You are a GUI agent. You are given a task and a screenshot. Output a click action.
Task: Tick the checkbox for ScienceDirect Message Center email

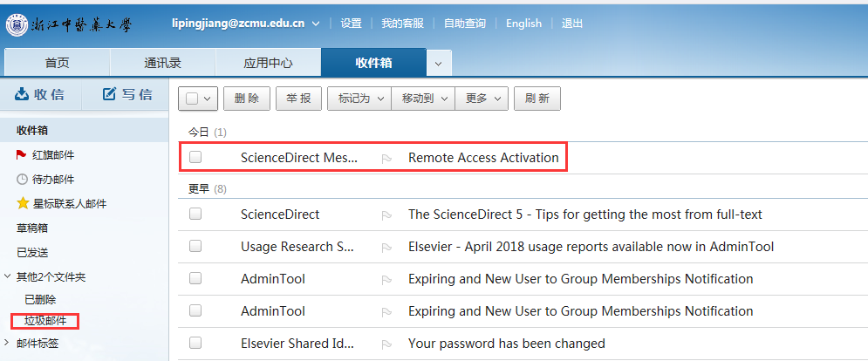[x=195, y=157]
